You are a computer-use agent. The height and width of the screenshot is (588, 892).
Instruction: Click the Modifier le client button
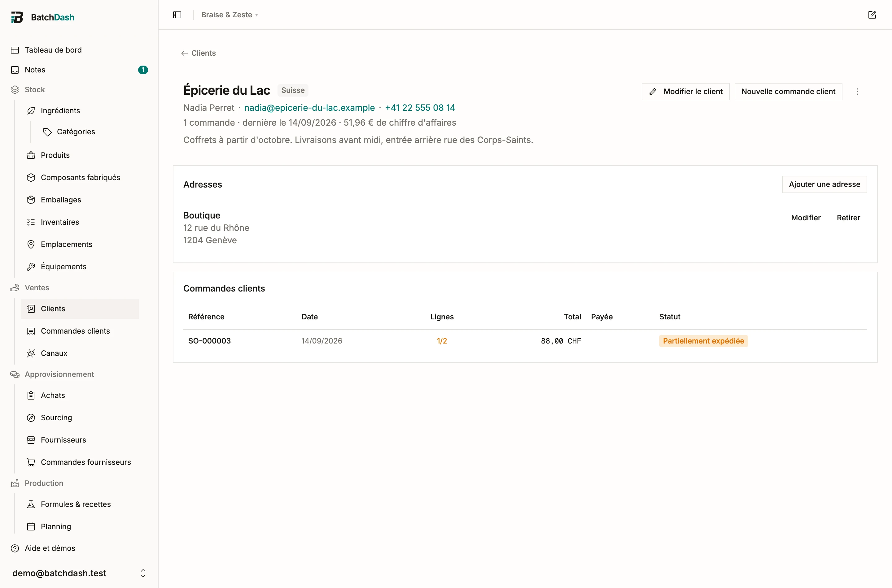click(x=686, y=92)
